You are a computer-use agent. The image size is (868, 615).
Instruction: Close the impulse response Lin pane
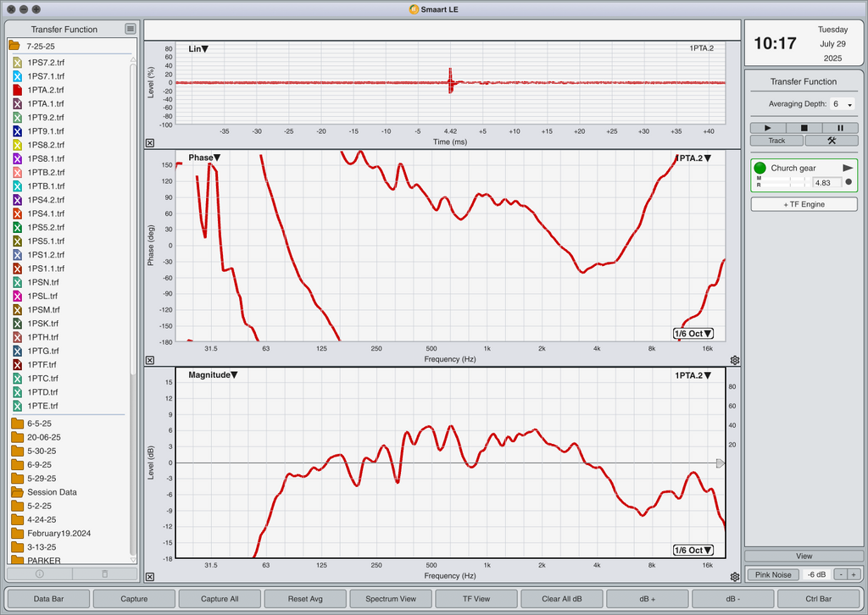pos(150,142)
